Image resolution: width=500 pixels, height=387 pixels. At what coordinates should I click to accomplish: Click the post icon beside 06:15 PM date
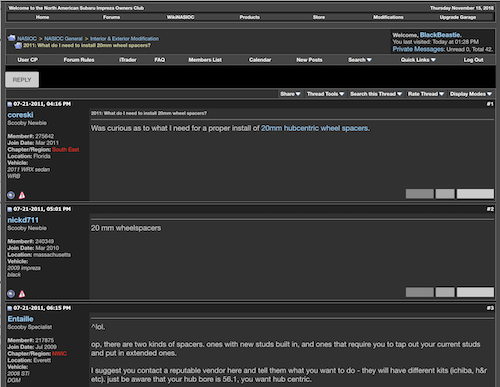pyautogui.click(x=10, y=308)
